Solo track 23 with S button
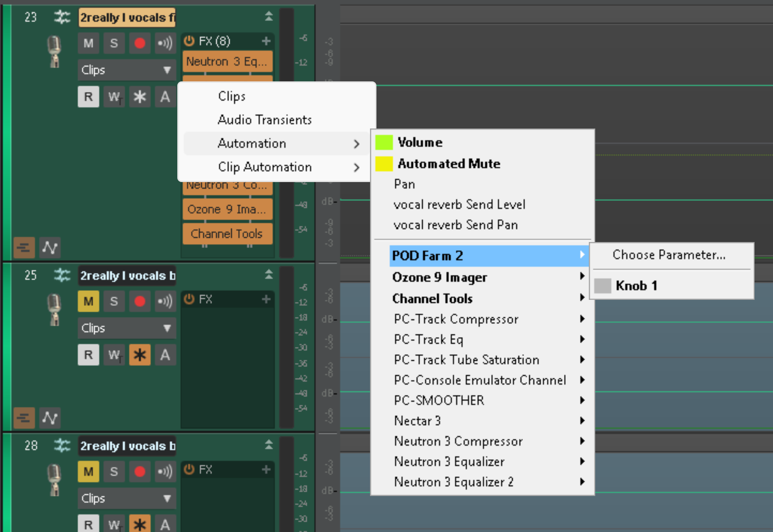The image size is (773, 532). (x=114, y=43)
